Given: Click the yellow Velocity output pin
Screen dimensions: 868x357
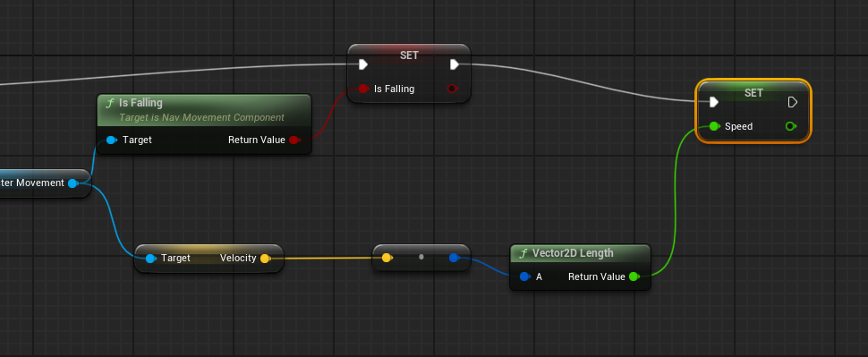Looking at the screenshot, I should pyautogui.click(x=265, y=259).
